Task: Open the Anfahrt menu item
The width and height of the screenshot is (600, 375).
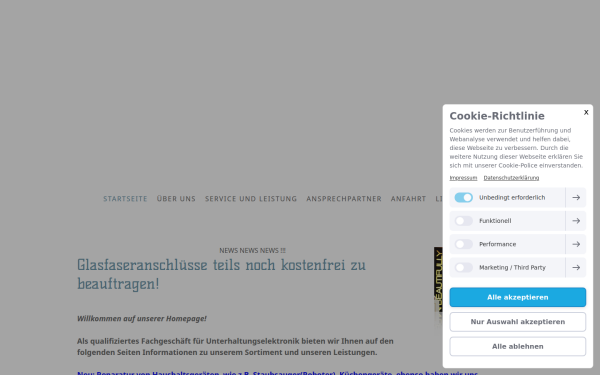Action: coord(408,199)
